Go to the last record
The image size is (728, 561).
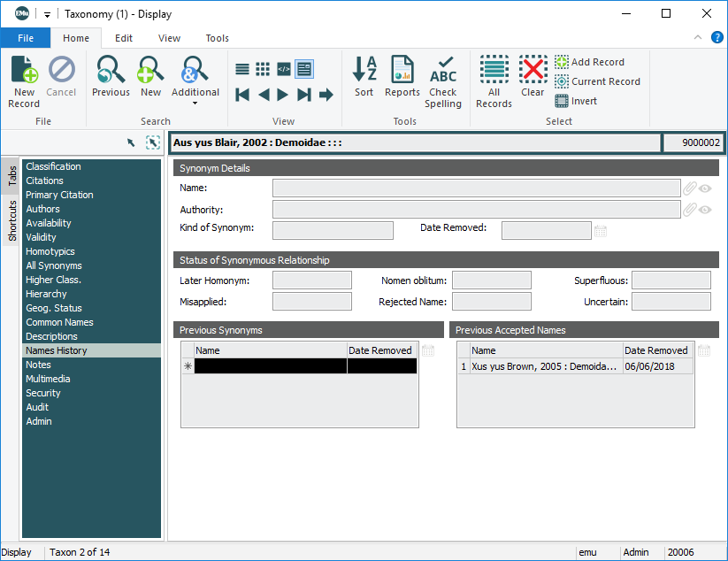[x=304, y=95]
